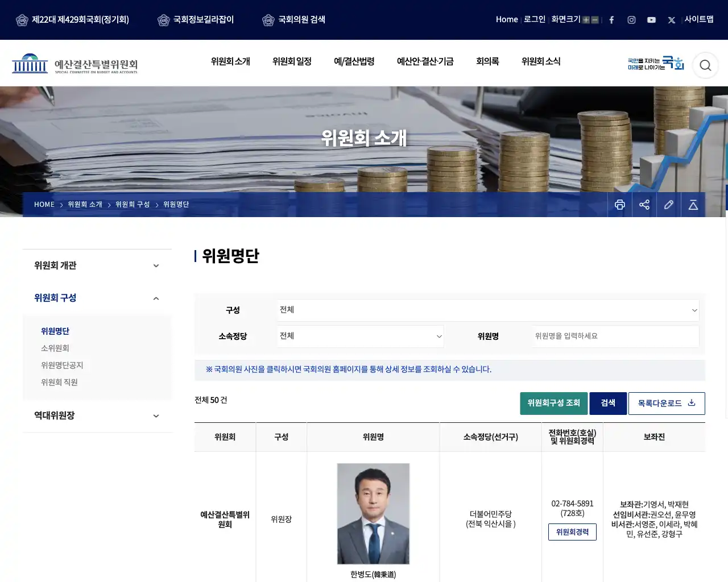Open the YouTube icon link
Image resolution: width=728 pixels, height=582 pixels.
point(651,20)
